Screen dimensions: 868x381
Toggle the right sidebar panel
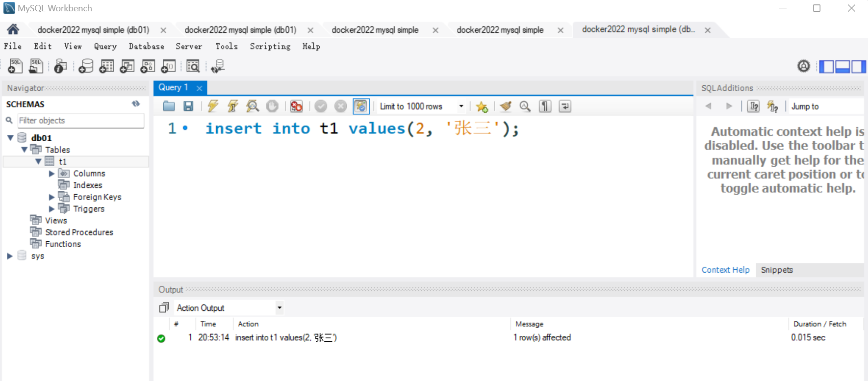coord(859,66)
